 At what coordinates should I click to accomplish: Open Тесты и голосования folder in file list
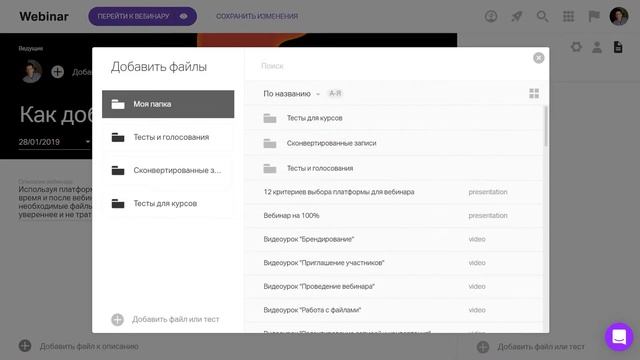394,168
